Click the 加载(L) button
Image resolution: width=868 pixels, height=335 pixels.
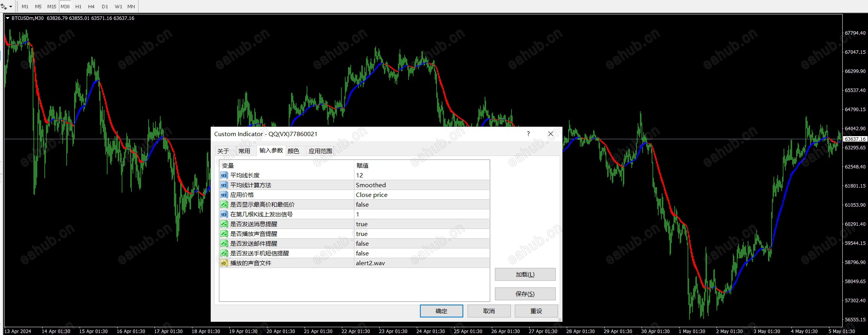click(525, 275)
